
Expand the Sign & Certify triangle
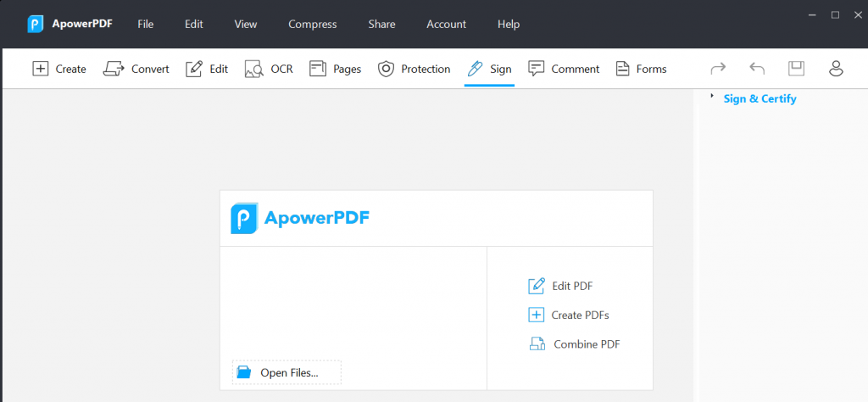(x=712, y=96)
